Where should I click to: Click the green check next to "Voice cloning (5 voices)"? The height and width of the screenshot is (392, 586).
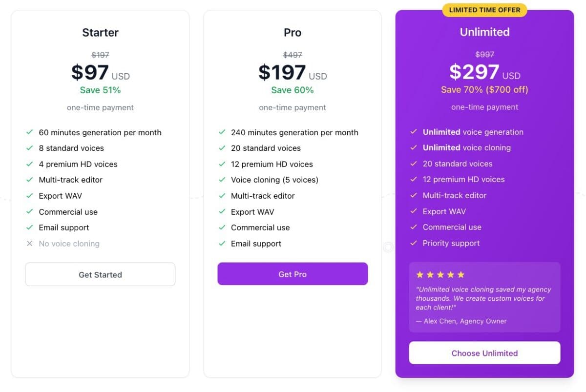(221, 180)
